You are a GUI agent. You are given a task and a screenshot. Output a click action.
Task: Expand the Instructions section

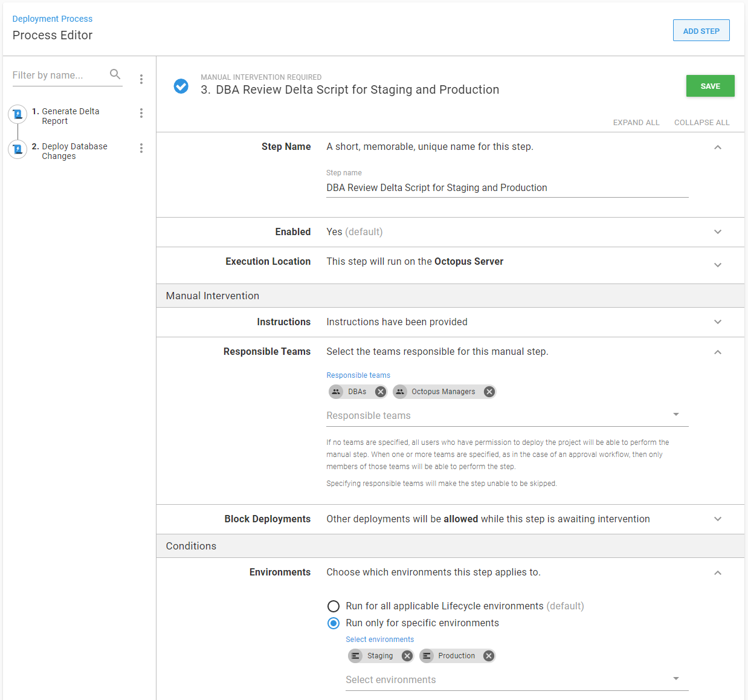718,322
